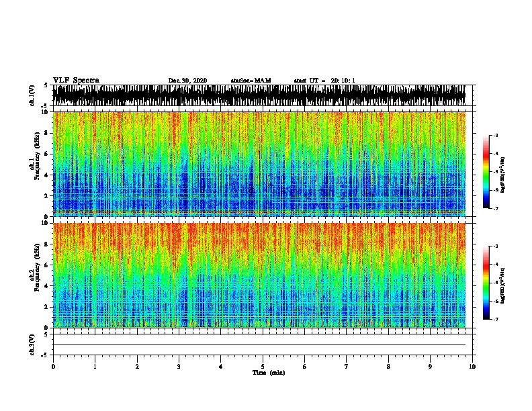Click the "ch.1(V)" waveform axis label

pos(32,95)
